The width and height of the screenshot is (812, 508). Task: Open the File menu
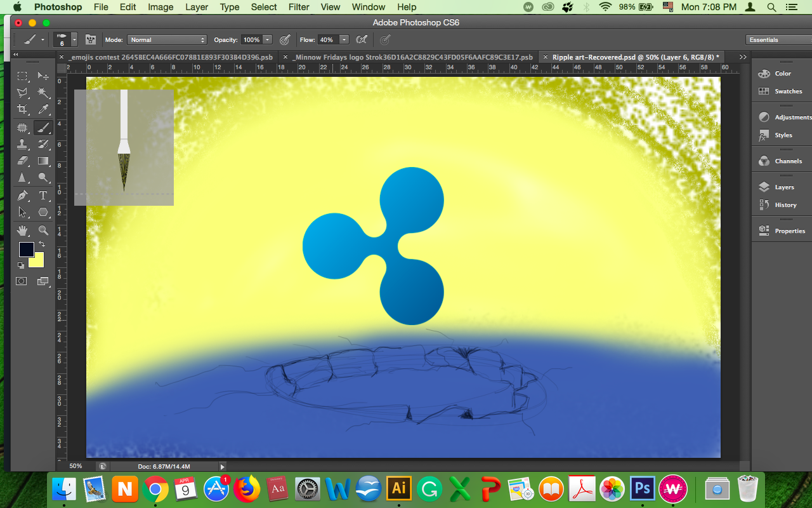pyautogui.click(x=101, y=7)
